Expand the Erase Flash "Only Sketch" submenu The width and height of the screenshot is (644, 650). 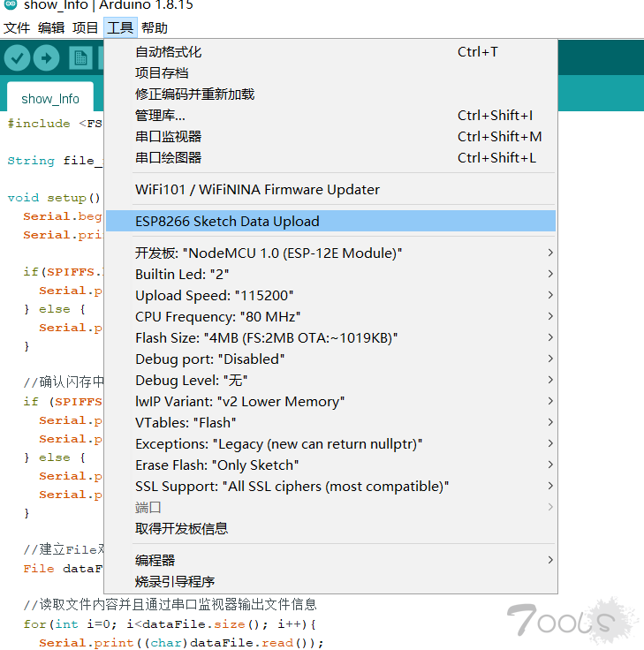pos(330,465)
